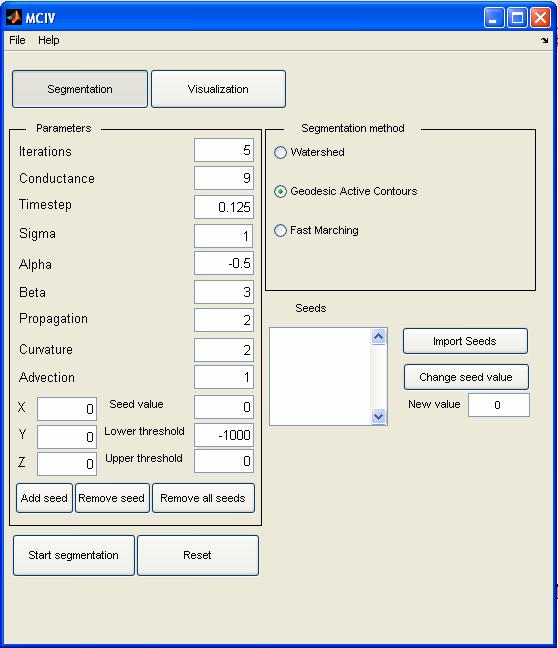Click the Lower threshold input field

[224, 435]
